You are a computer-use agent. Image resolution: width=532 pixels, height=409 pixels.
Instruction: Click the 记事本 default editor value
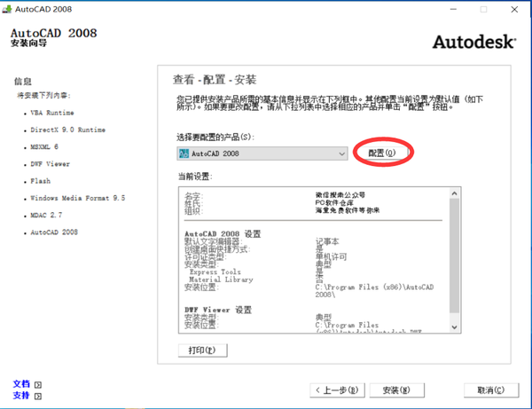pos(327,241)
